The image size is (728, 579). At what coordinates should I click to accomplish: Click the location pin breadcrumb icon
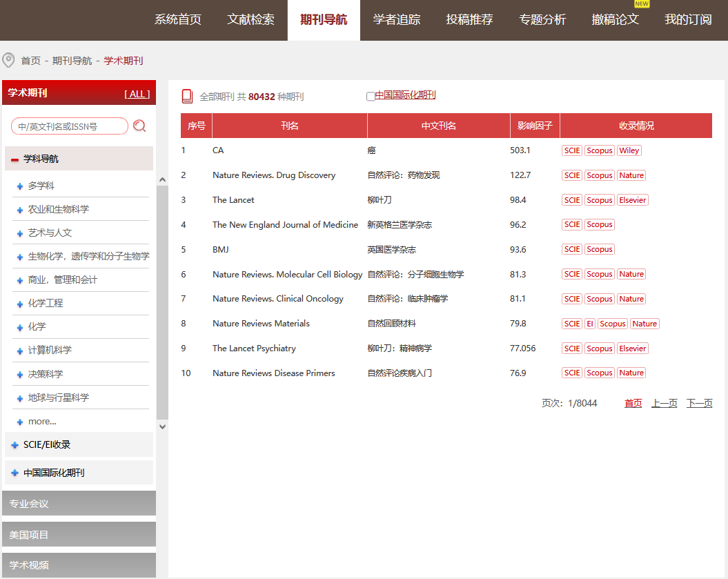pyautogui.click(x=8, y=60)
